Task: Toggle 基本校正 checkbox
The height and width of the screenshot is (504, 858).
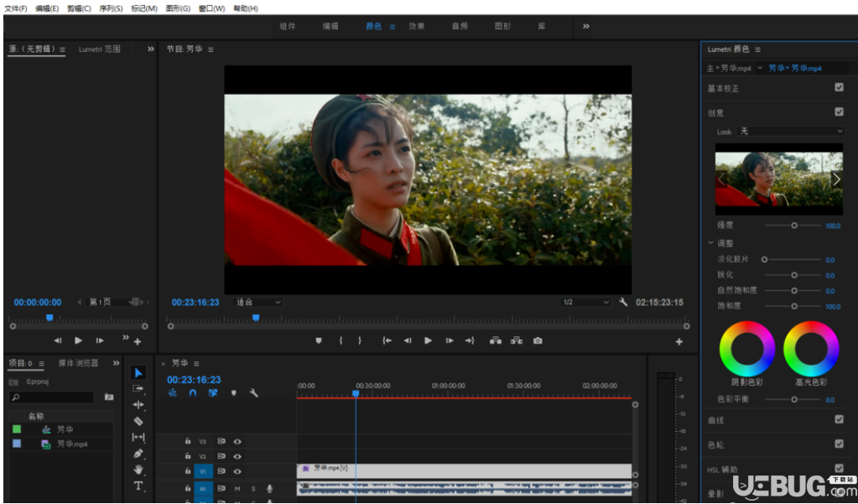Action: (x=839, y=87)
